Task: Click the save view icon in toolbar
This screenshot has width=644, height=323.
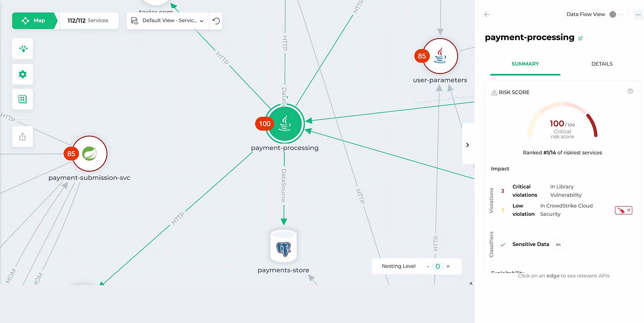Action: [135, 20]
